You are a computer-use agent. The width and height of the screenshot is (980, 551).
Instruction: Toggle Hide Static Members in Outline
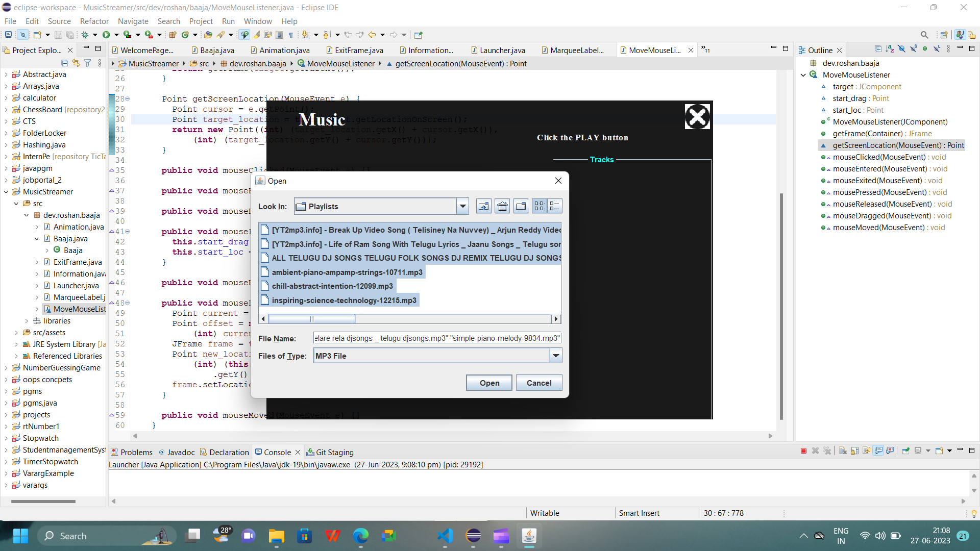[913, 49]
